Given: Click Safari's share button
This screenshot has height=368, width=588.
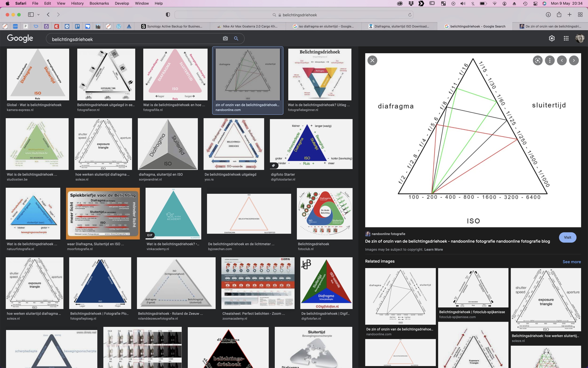Looking at the screenshot, I should [x=559, y=15].
